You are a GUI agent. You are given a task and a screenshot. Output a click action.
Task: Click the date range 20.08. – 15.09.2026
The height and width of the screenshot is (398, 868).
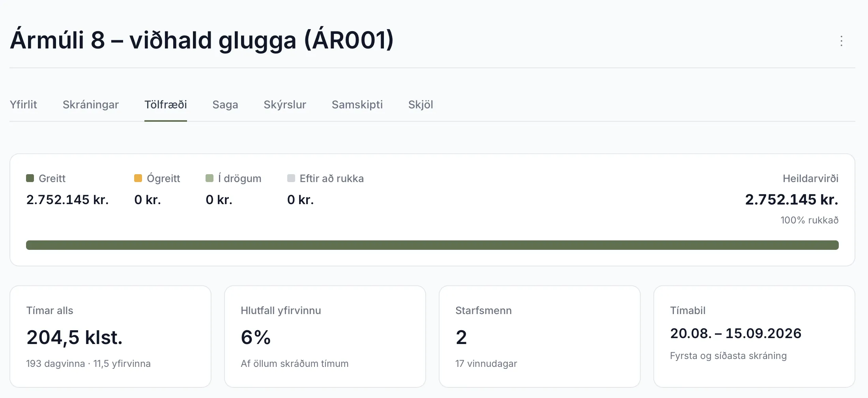pyautogui.click(x=736, y=333)
